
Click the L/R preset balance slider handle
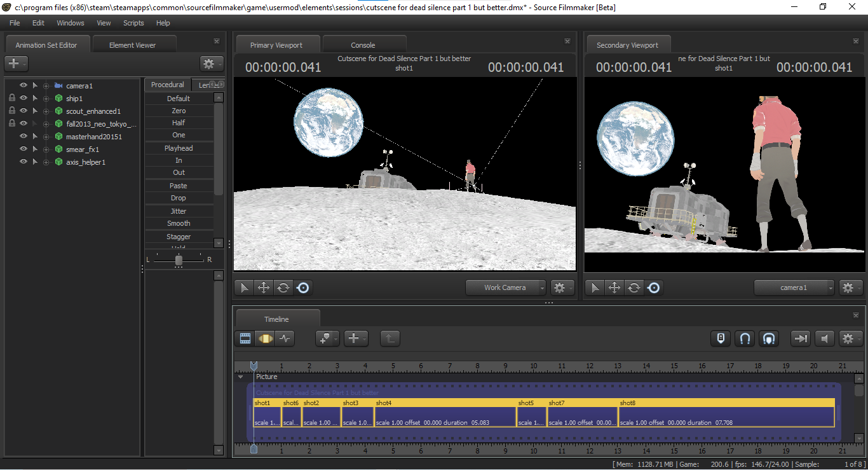[179, 260]
